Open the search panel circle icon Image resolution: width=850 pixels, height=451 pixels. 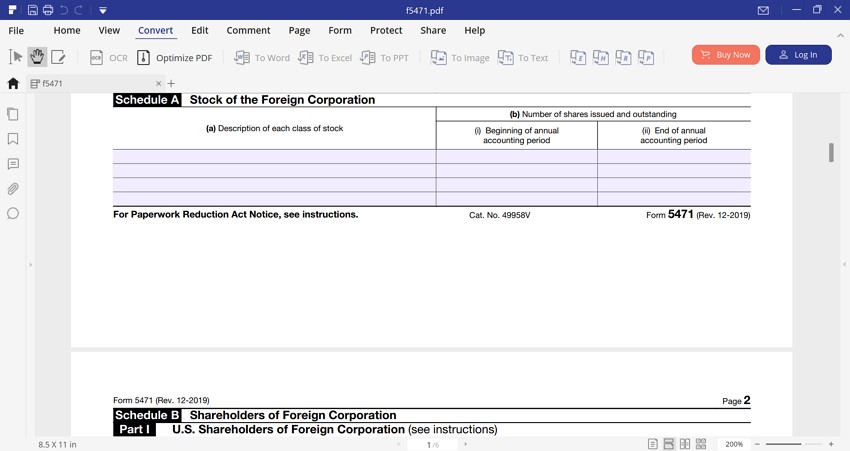point(13,214)
